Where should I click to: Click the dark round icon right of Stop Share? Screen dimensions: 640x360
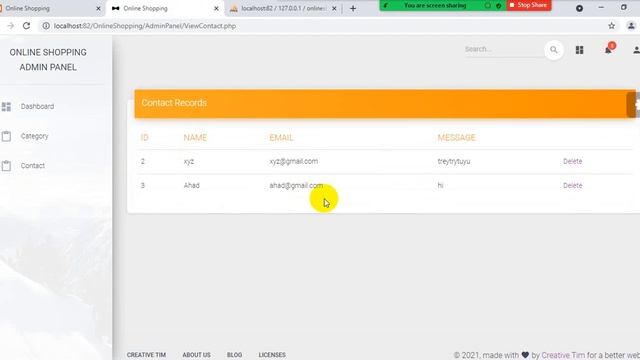point(579,8)
